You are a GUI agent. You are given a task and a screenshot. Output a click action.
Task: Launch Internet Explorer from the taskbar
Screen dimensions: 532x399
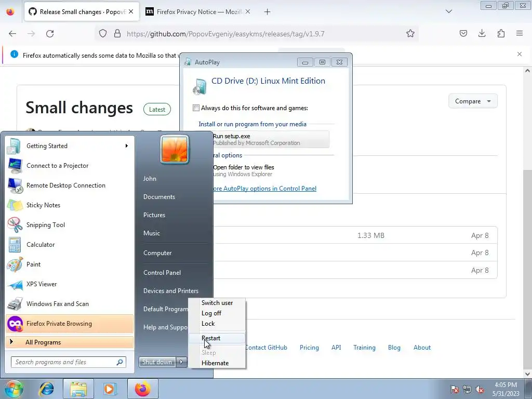point(46,389)
